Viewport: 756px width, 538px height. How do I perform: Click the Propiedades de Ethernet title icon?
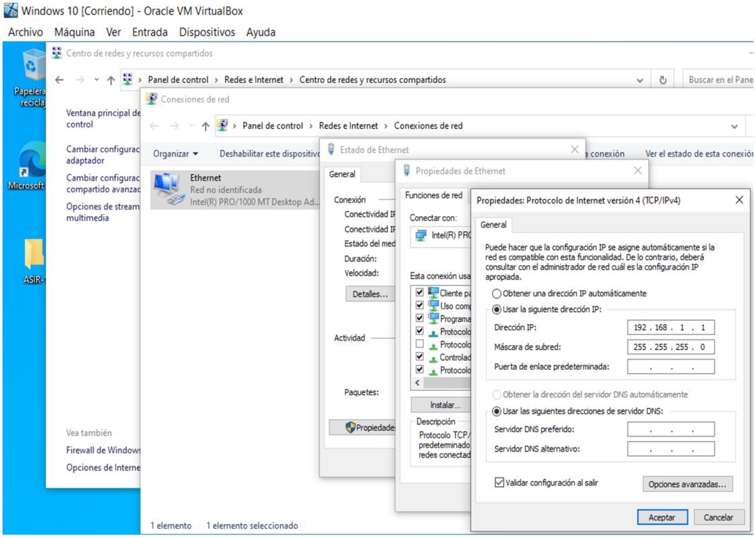(x=407, y=170)
